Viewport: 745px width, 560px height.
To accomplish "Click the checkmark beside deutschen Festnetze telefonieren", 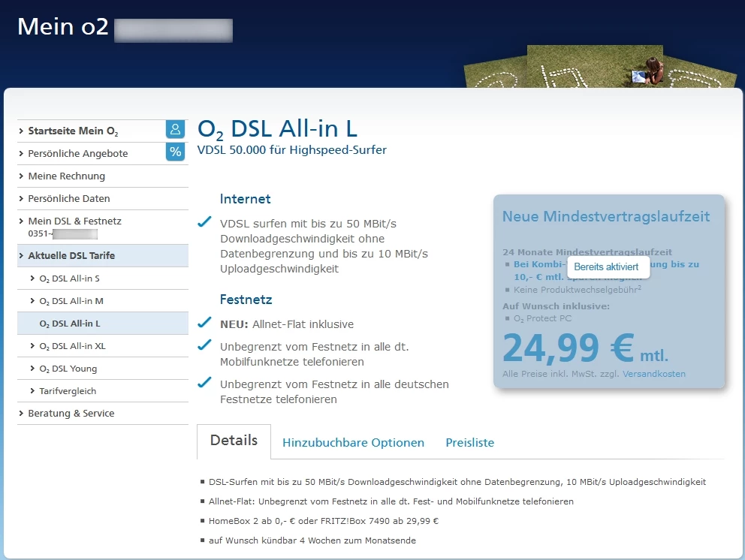I will (204, 382).
